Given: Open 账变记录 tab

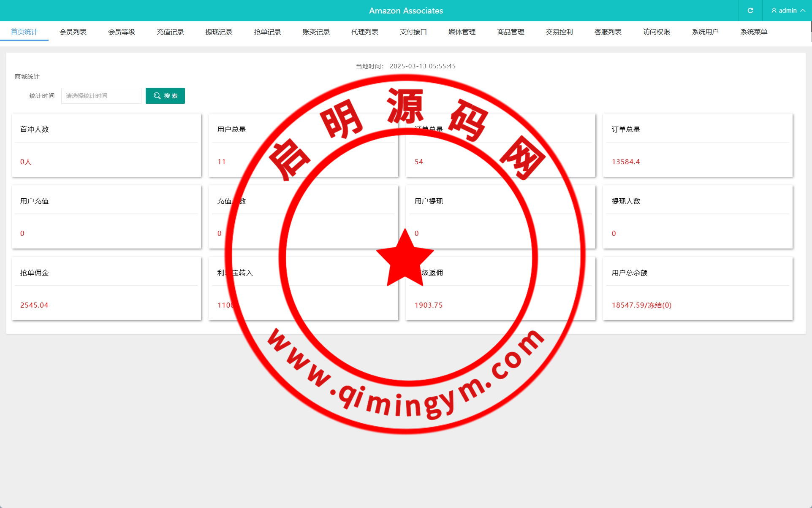Looking at the screenshot, I should tap(316, 32).
